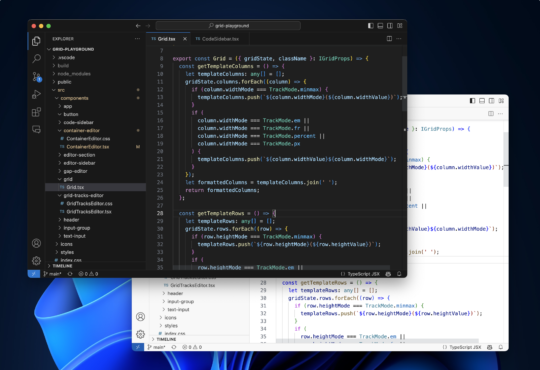The image size is (540, 370).
Task: Toggle bottom panel in dark window
Action: pos(380,26)
